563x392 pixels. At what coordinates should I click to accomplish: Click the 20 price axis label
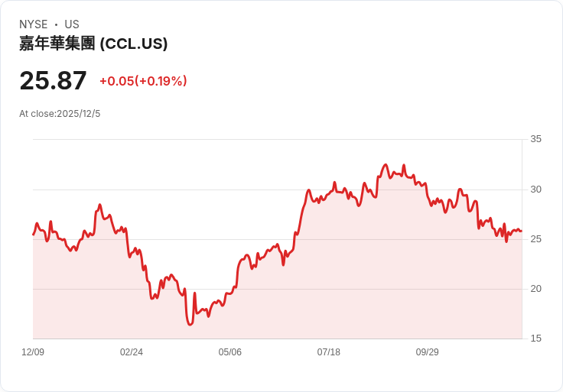click(x=535, y=289)
